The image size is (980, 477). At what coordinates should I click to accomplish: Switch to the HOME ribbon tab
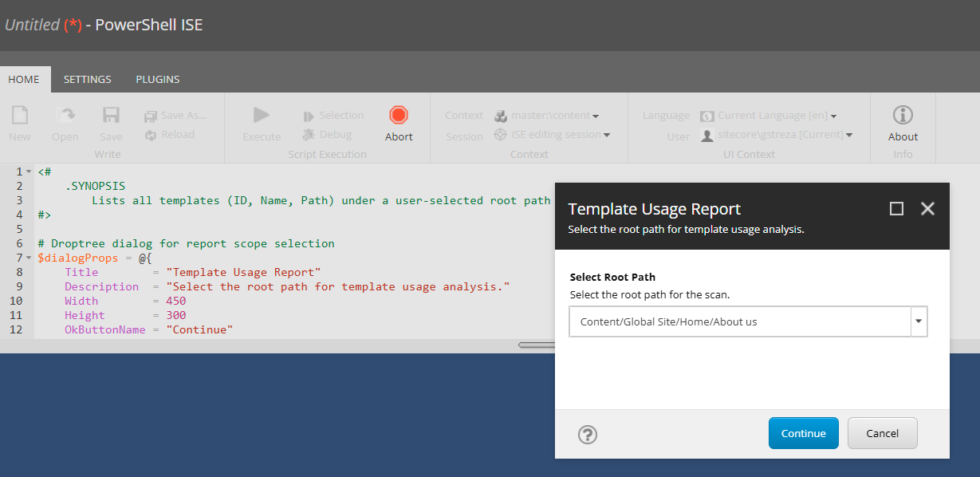tap(24, 79)
